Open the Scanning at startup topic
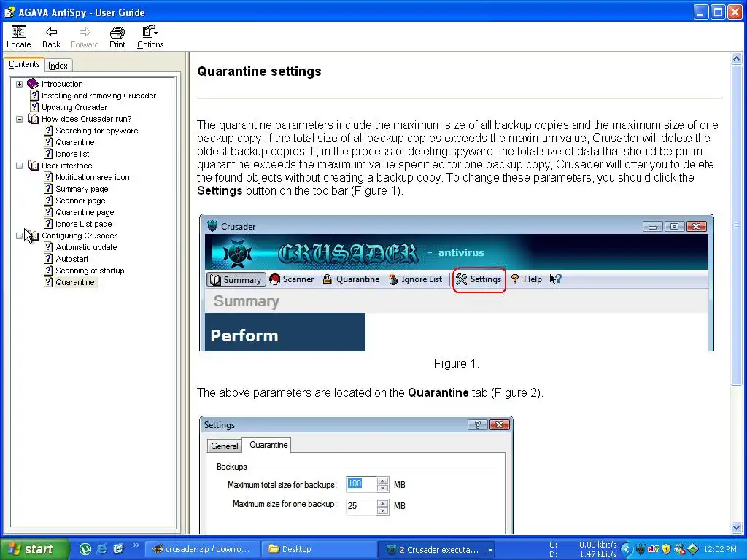The height and width of the screenshot is (560, 747). coord(90,271)
